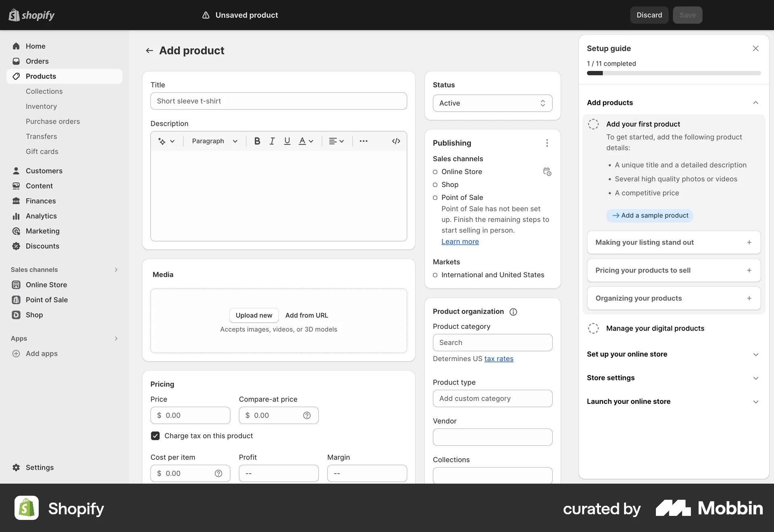The image size is (774, 532).
Task: Click the Underline icon in the toolbar
Action: click(x=287, y=141)
